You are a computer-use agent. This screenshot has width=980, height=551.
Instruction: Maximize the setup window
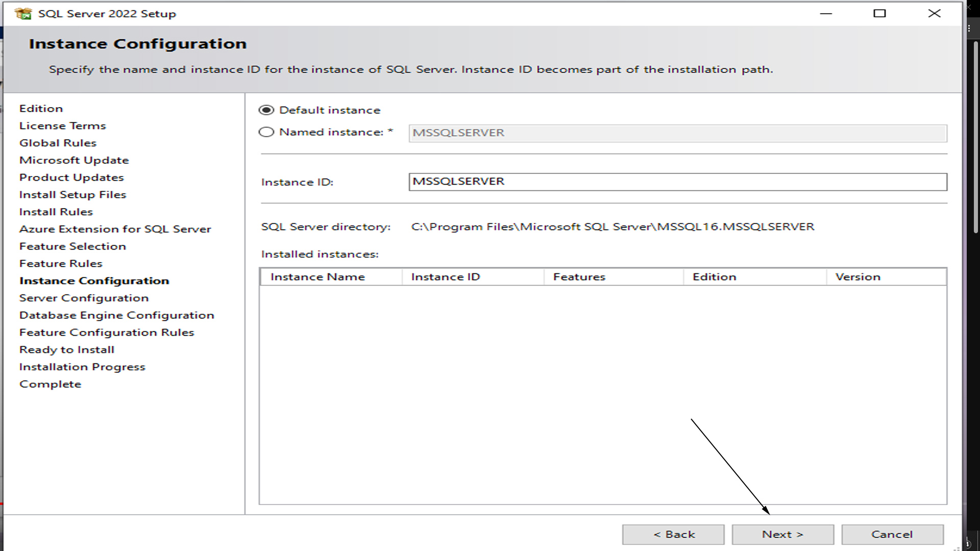tap(879, 14)
